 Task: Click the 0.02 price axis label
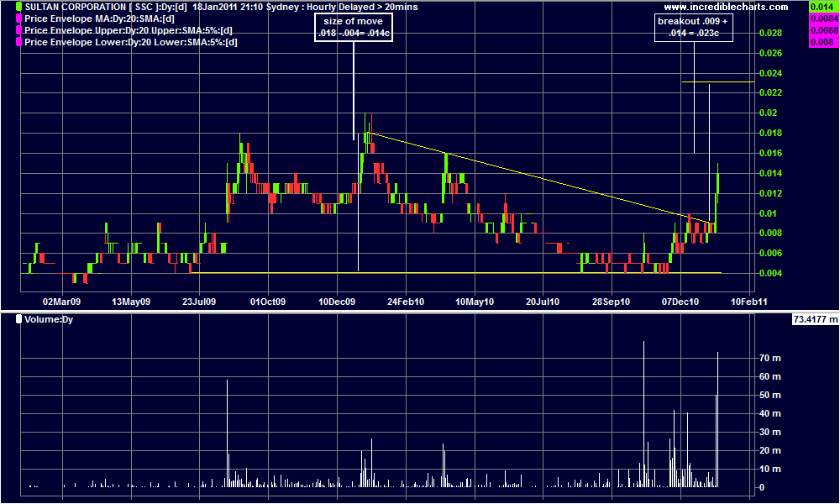click(x=768, y=113)
